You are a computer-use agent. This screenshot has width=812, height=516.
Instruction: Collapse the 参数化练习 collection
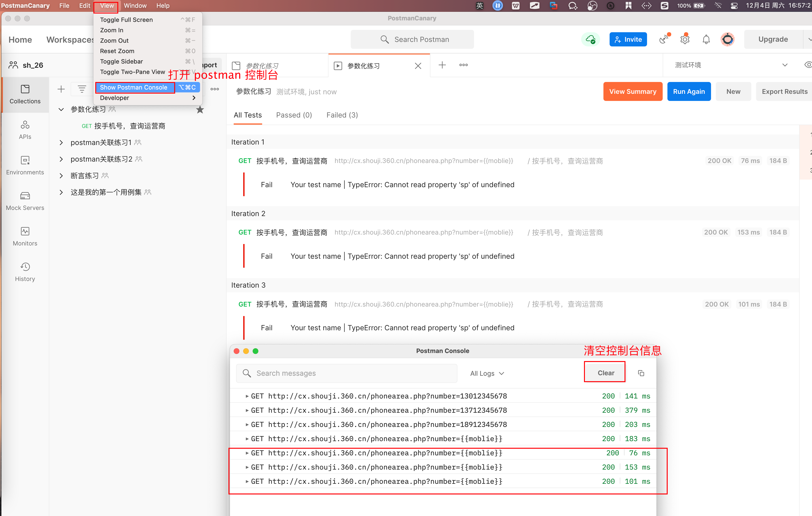coord(61,109)
